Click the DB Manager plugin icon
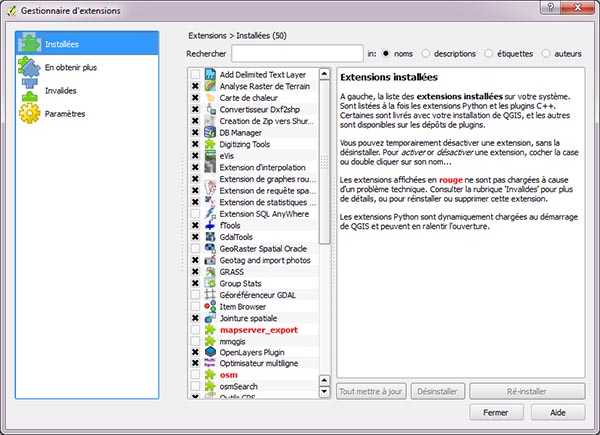The image size is (600, 435). tap(211, 130)
